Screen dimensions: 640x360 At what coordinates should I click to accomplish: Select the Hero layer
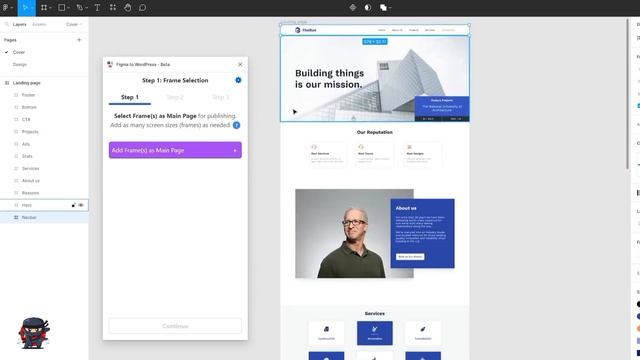point(44,205)
